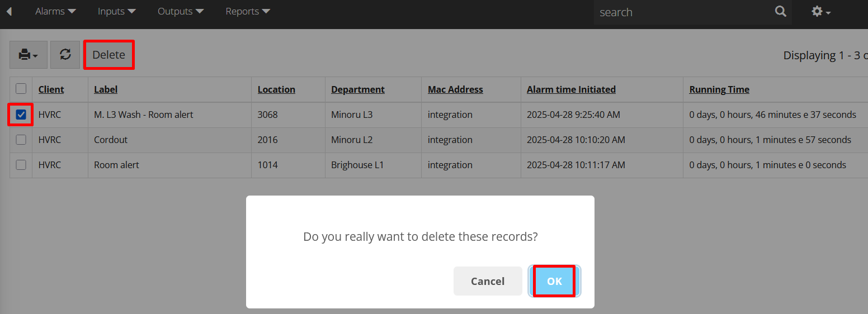Expand the Outputs dropdown menu
868x314 pixels.
tap(181, 11)
